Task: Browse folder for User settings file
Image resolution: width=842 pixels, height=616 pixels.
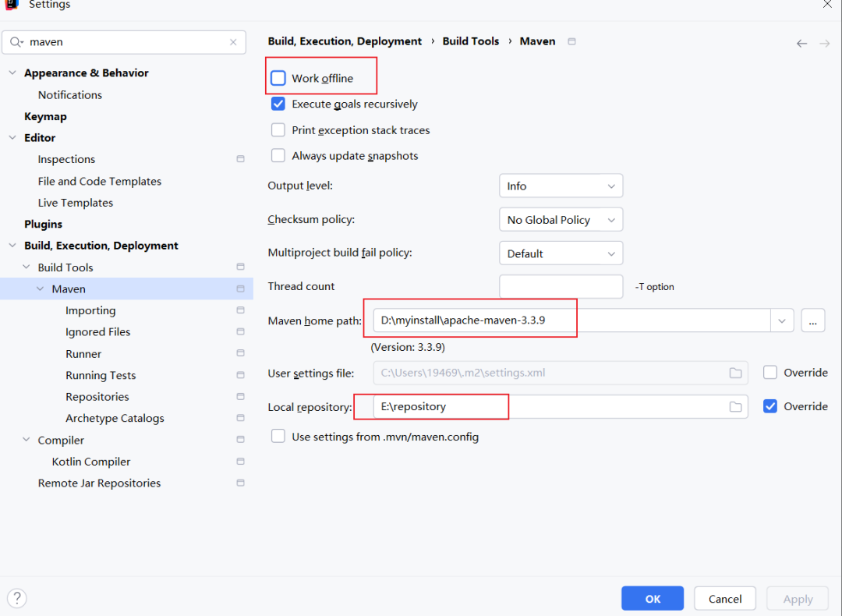Action: click(x=735, y=373)
